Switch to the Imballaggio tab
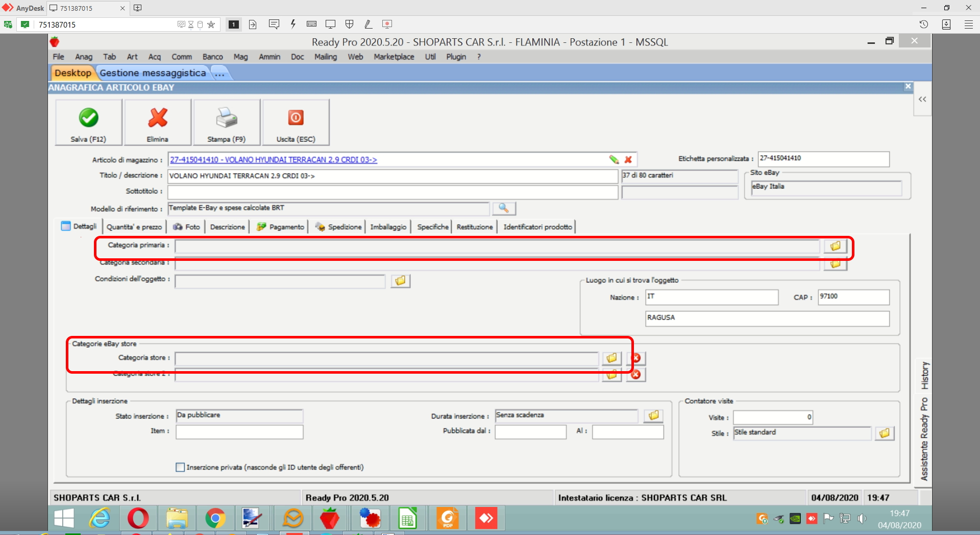The width and height of the screenshot is (980, 535). click(388, 227)
